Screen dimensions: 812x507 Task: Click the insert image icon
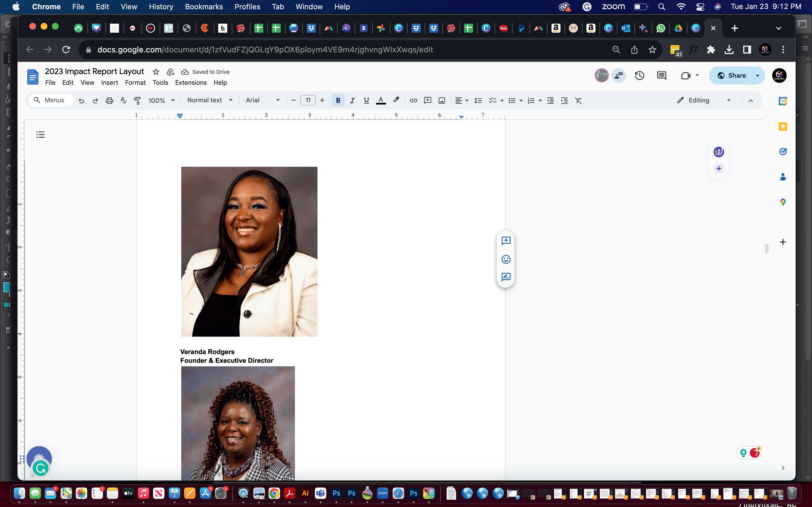(x=442, y=100)
